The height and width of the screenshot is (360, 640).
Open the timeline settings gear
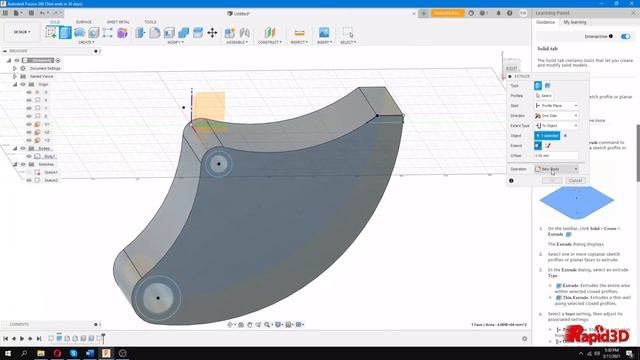point(524,338)
